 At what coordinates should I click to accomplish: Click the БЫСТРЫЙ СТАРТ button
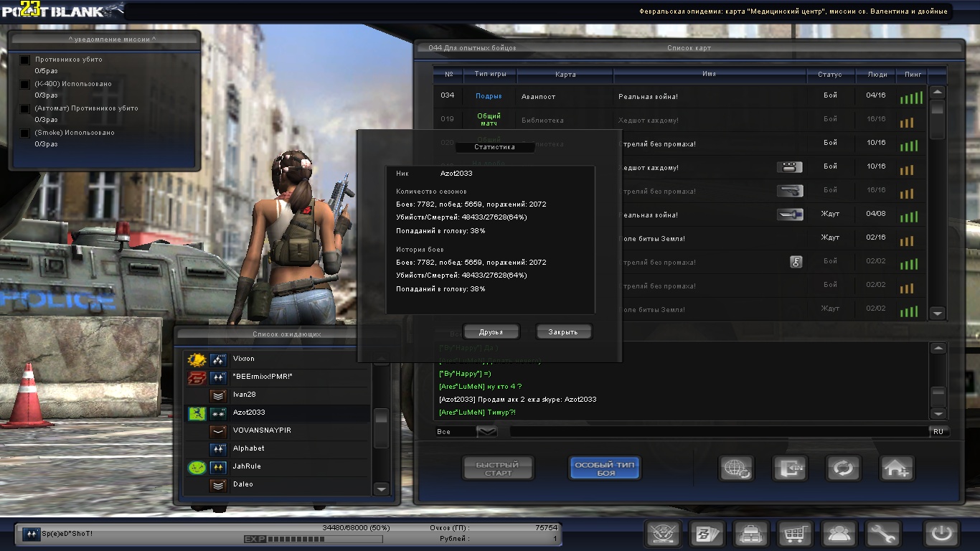pyautogui.click(x=498, y=468)
